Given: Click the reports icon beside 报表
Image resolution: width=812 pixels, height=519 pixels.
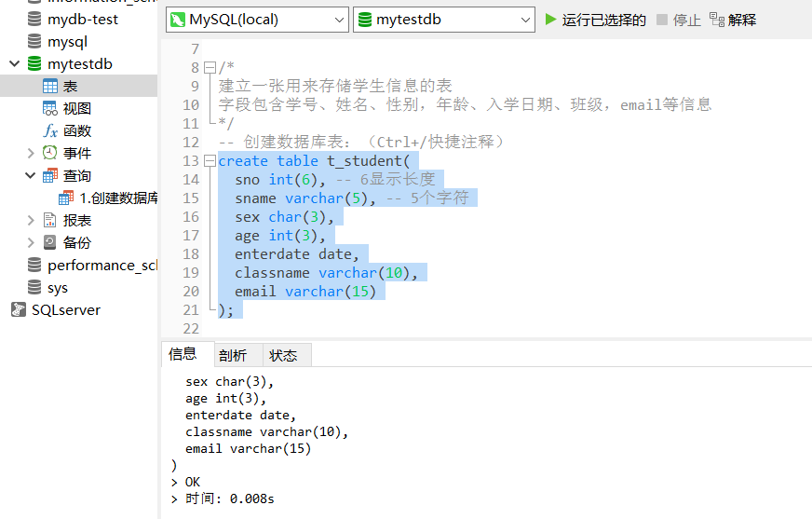Looking at the screenshot, I should 49,220.
